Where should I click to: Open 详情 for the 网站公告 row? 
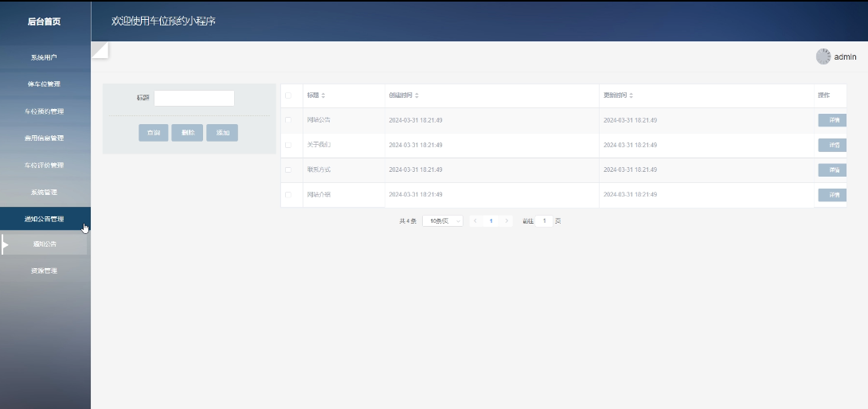pos(833,120)
